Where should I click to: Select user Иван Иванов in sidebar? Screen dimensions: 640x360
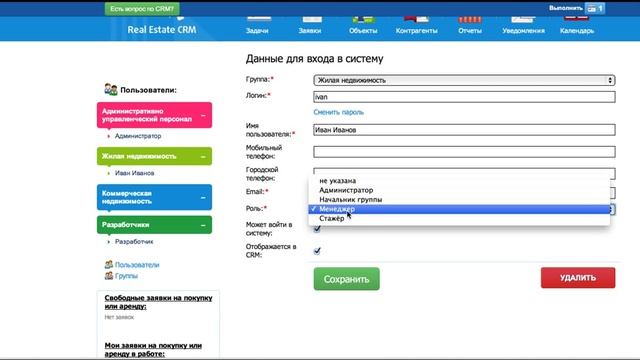134,173
